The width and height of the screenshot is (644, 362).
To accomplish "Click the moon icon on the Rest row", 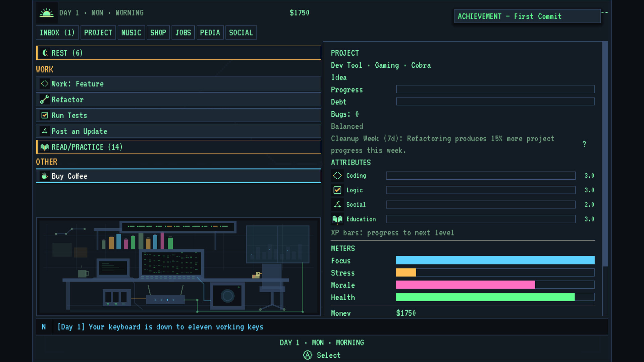I will tap(45, 53).
